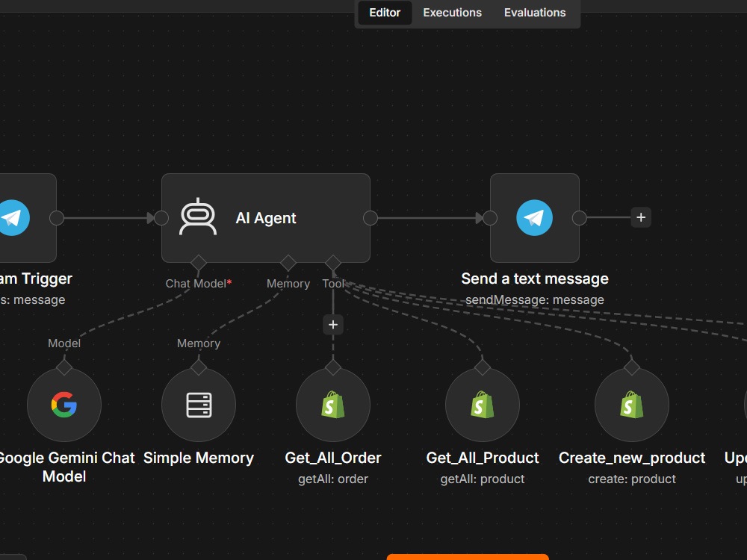
Task: Click Google Gemini Model top diamond connector
Action: (63, 367)
